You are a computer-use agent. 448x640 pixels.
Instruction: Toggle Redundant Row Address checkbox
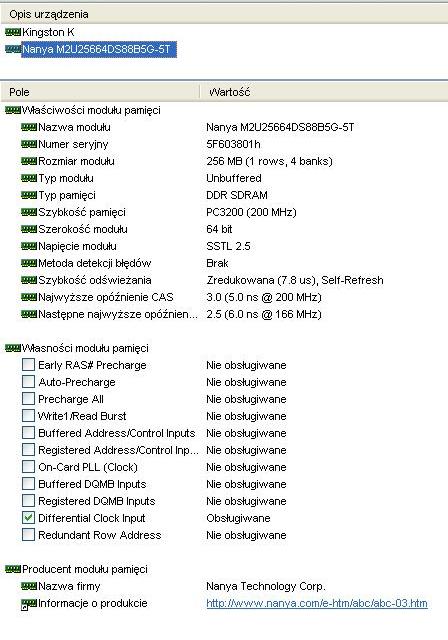28,535
